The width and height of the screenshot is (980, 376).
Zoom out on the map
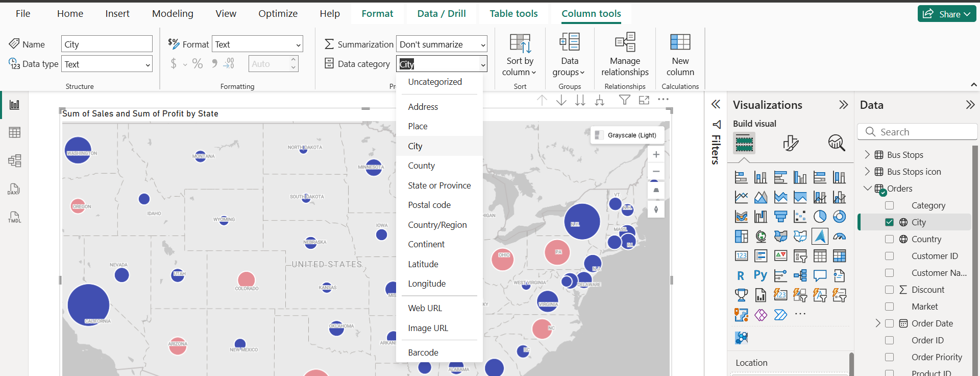(x=656, y=171)
